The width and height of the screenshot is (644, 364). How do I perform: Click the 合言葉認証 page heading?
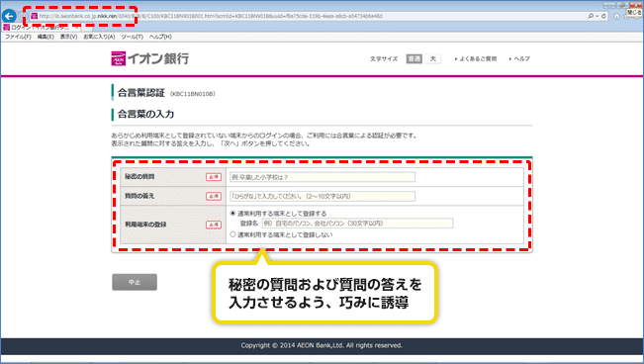[x=140, y=93]
